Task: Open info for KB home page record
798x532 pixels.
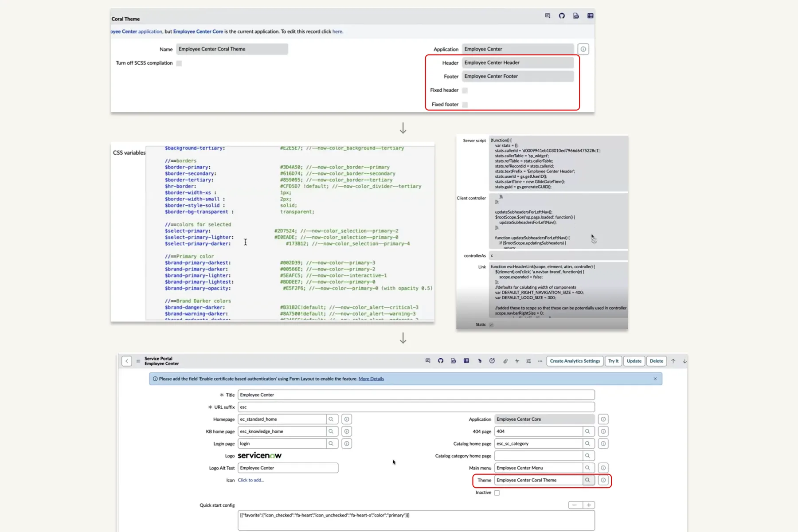Action: [347, 431]
